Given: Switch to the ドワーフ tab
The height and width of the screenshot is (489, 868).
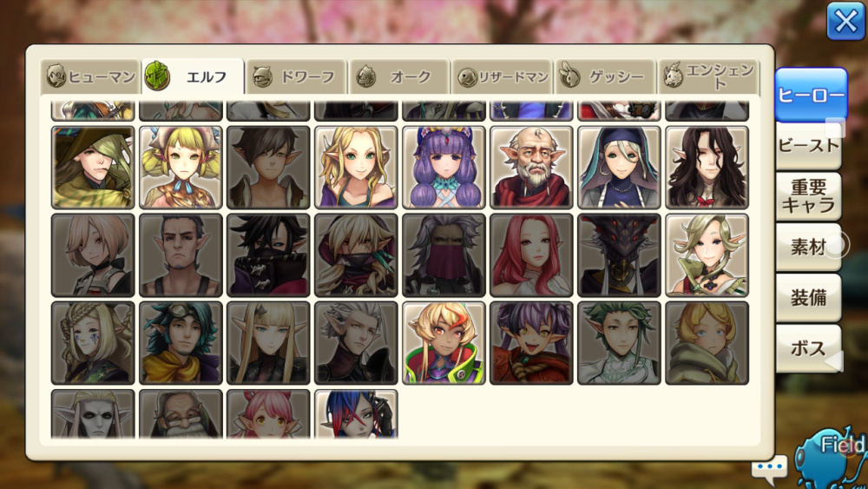Looking at the screenshot, I should click(295, 76).
